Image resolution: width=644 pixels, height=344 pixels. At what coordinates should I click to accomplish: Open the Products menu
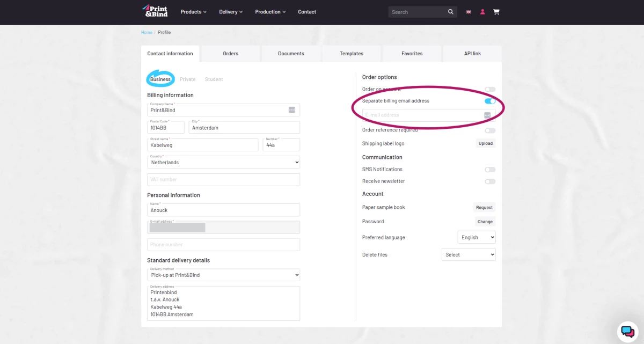[x=193, y=12]
